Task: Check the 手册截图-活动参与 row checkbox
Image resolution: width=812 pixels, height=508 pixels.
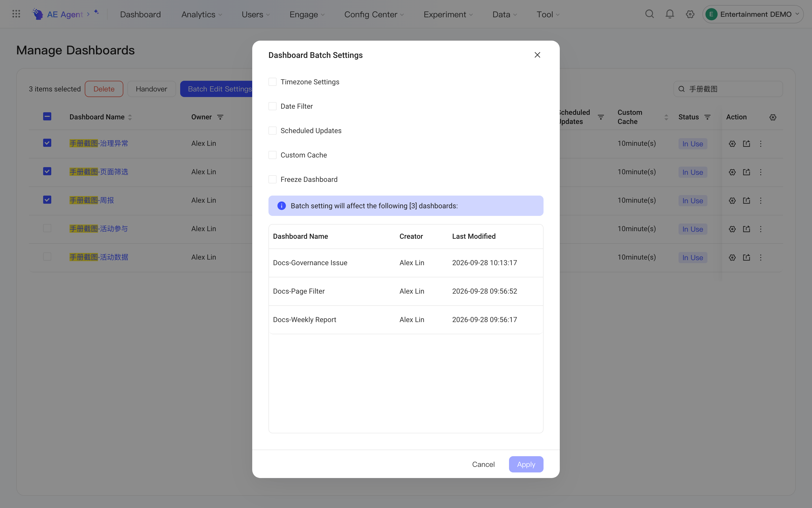Action: click(x=47, y=228)
